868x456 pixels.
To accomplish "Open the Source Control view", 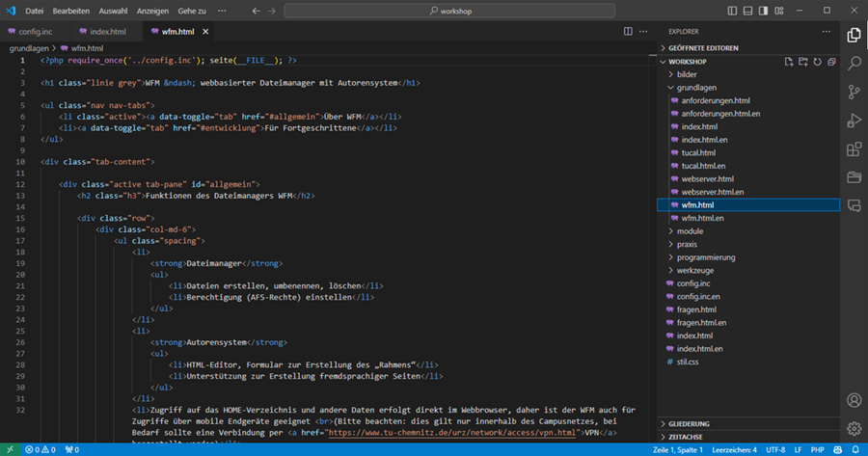I will [x=854, y=93].
